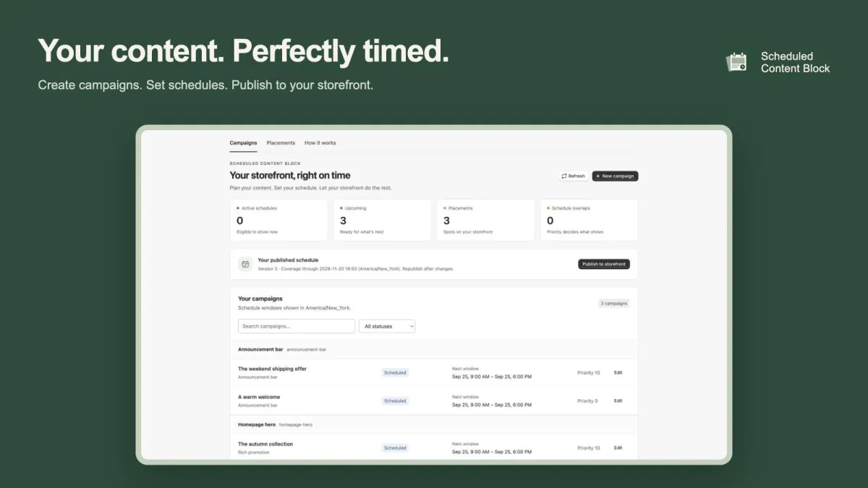Open the A warm welcome title
868x488 pixels.
pyautogui.click(x=259, y=397)
